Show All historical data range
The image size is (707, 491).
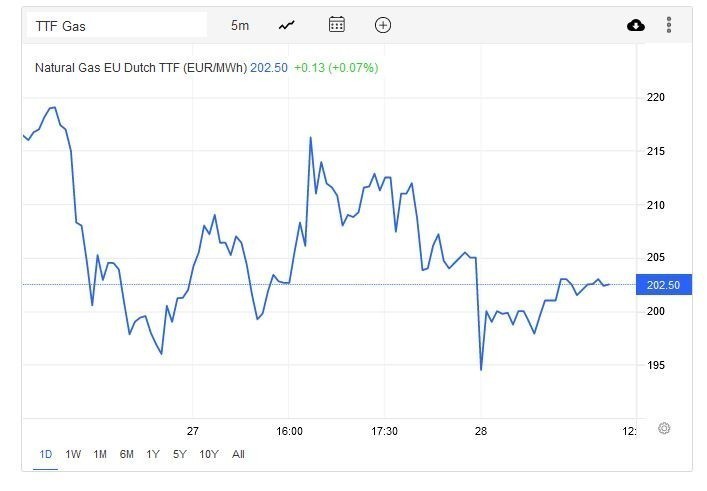[238, 454]
